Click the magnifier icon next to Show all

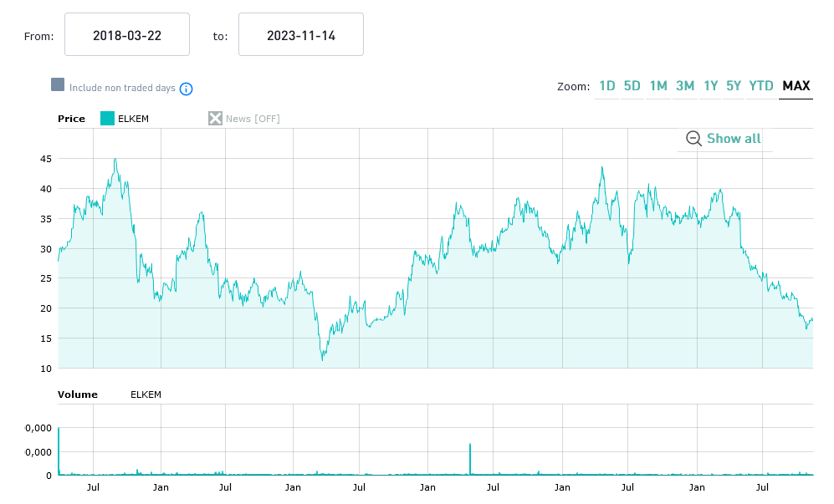pos(693,139)
